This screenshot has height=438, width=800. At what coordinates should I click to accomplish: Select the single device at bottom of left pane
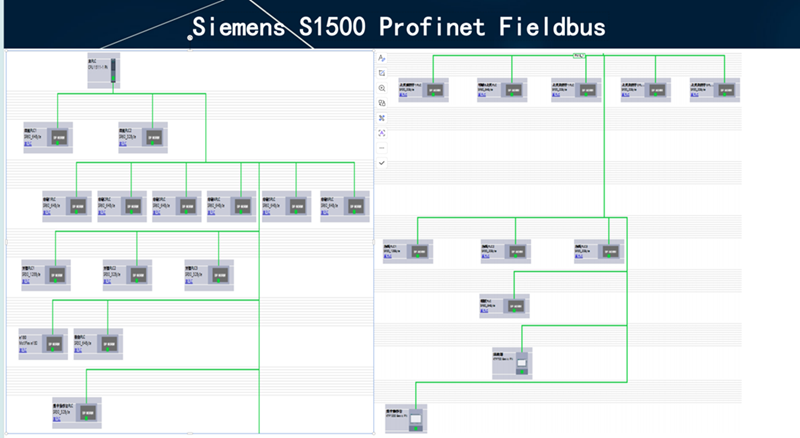pos(77,411)
